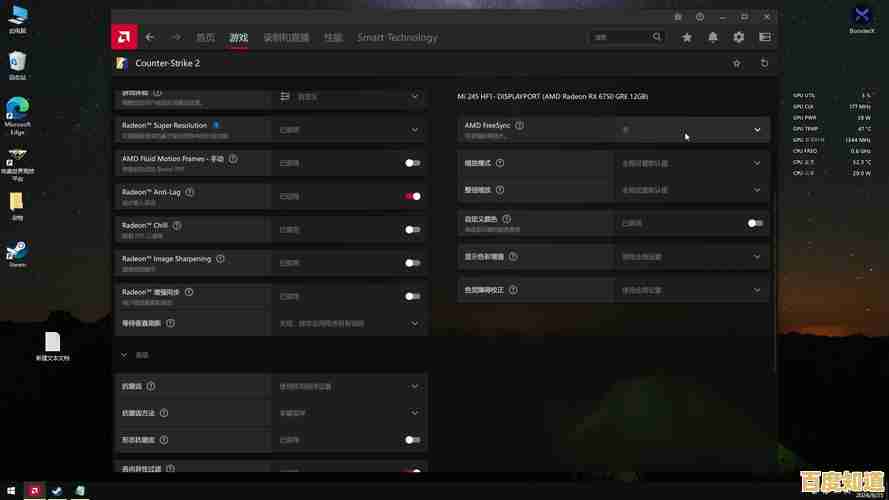889x500 pixels.
Task: Turn on Radeon Image Sharpening
Action: pos(412,263)
